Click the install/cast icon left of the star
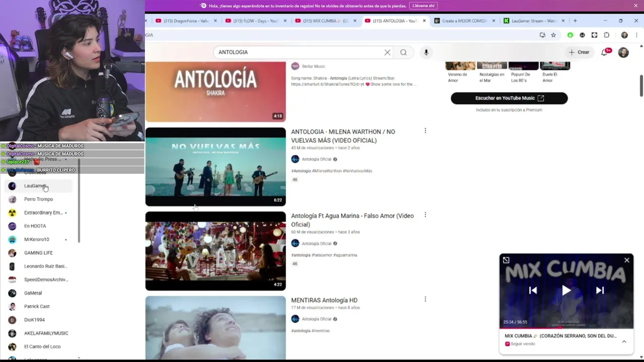The image size is (644, 362). tap(542, 35)
